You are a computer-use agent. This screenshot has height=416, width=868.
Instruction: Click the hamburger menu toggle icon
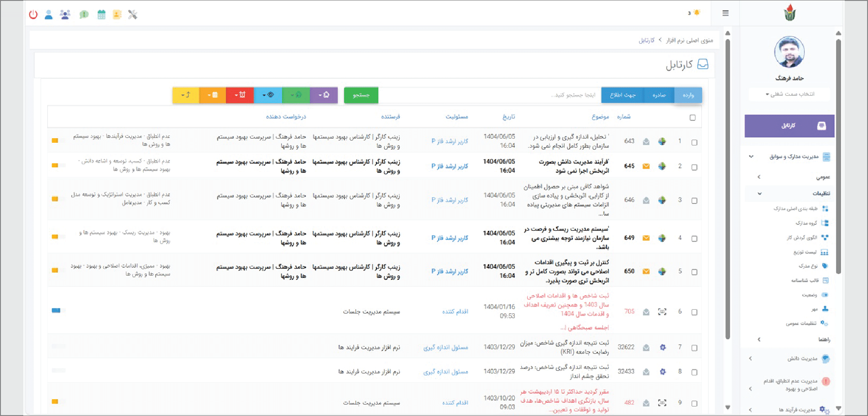[x=725, y=13]
